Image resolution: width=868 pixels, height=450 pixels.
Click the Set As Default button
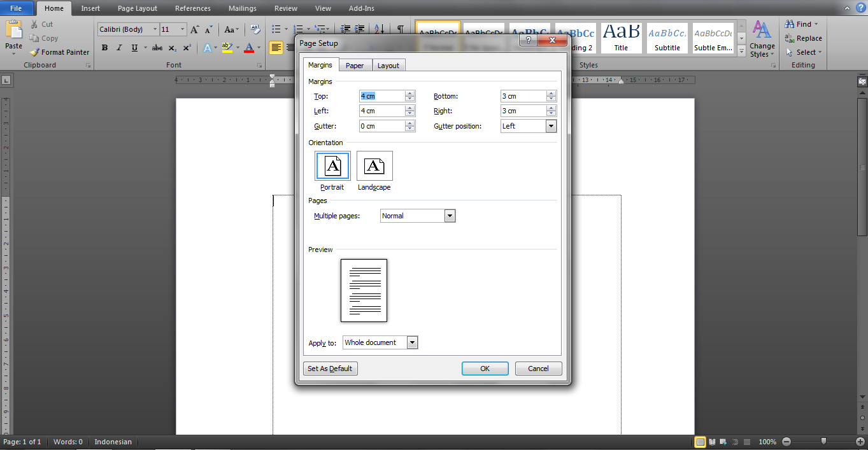330,368
